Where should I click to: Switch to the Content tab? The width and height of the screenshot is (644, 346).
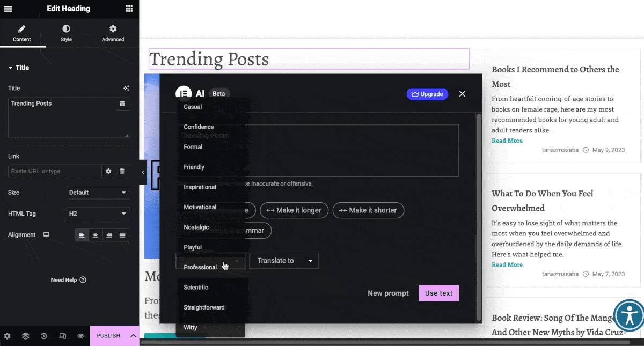click(x=22, y=33)
